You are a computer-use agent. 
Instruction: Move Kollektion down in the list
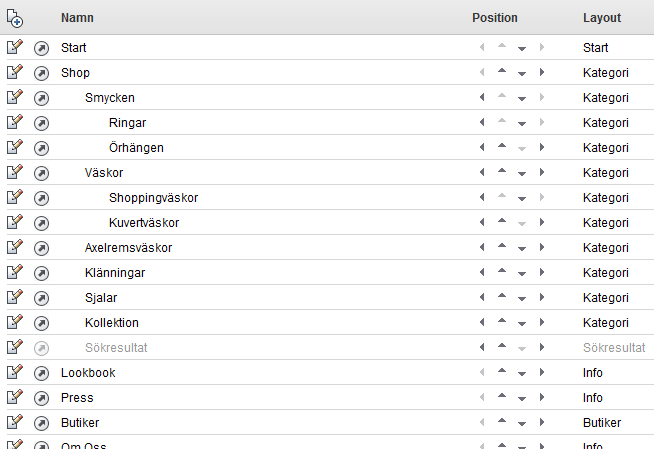521,324
